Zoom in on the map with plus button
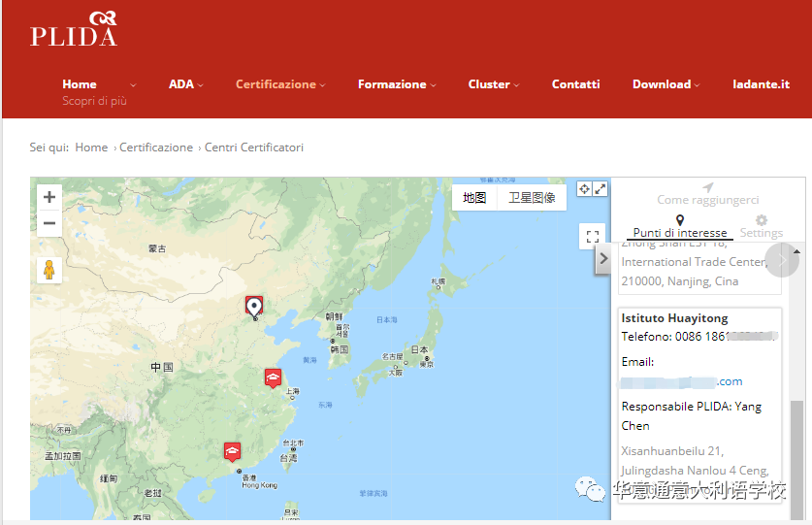812x525 pixels. click(49, 197)
